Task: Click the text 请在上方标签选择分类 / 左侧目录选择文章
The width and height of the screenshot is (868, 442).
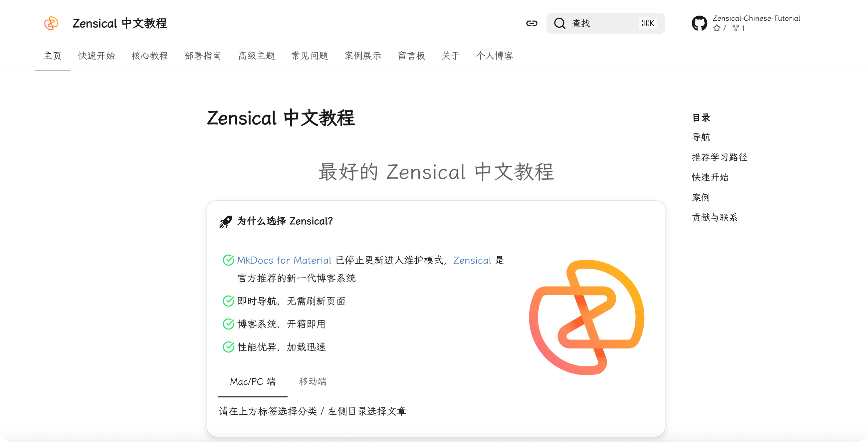Action: coord(313,411)
